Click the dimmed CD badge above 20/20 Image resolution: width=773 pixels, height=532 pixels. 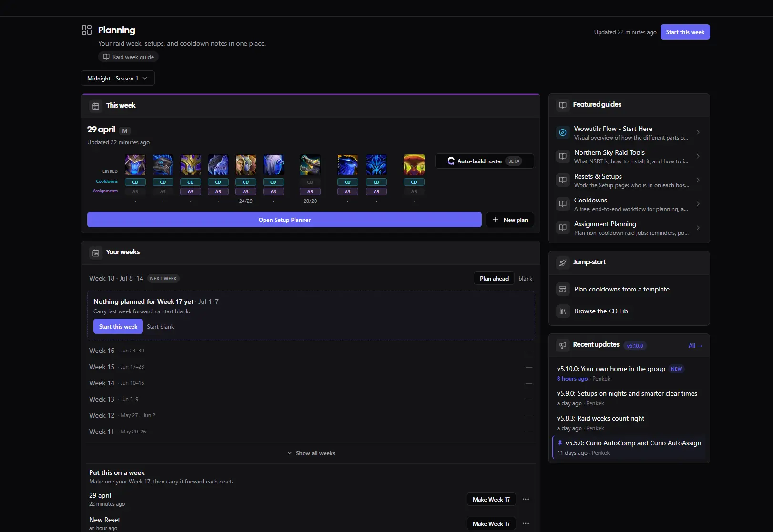pyautogui.click(x=310, y=182)
